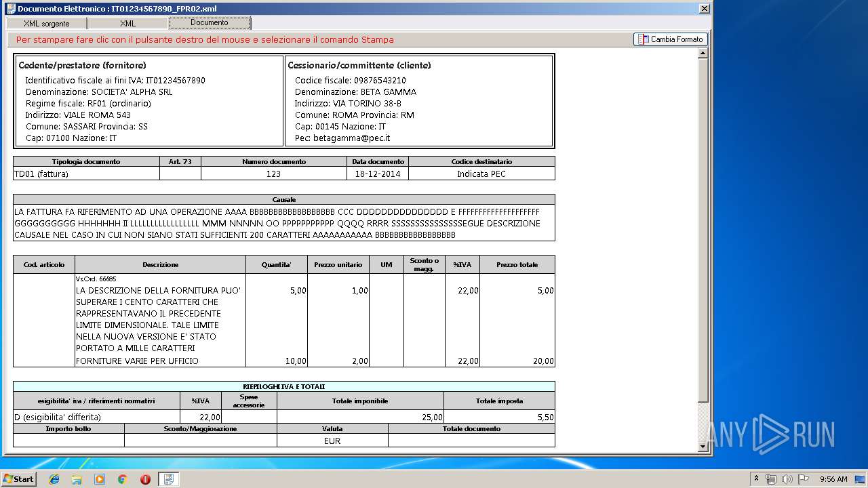Click the total price 20,00 cell

(x=543, y=361)
